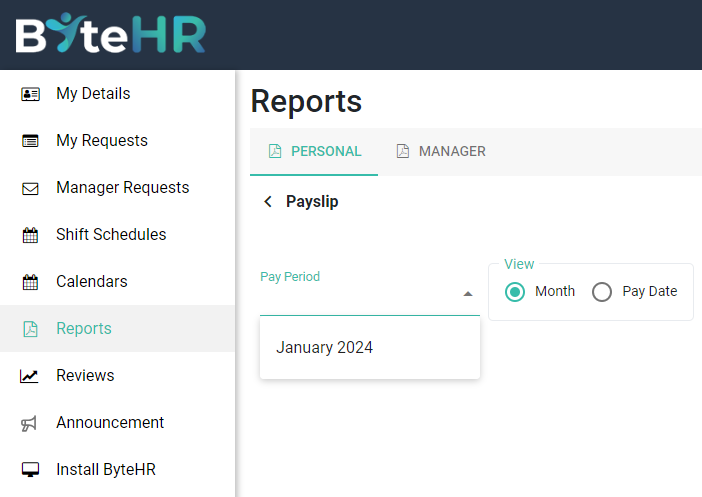Viewport: 702px width, 497px height.
Task: Select the Pay Date view radio button
Action: pos(602,292)
